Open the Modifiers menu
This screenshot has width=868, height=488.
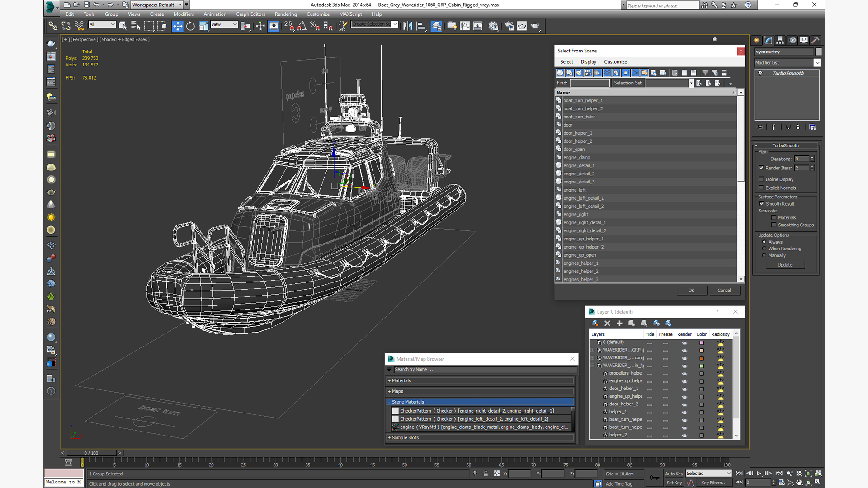[x=184, y=14]
